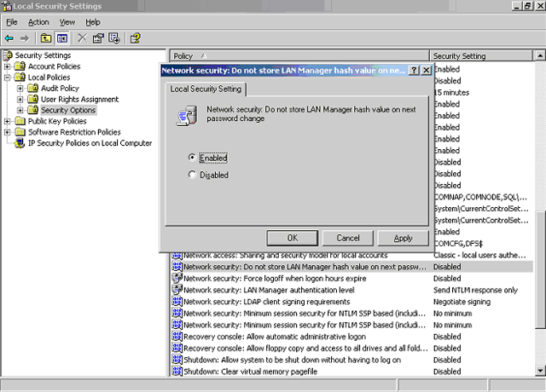Click the Apply button

point(404,238)
